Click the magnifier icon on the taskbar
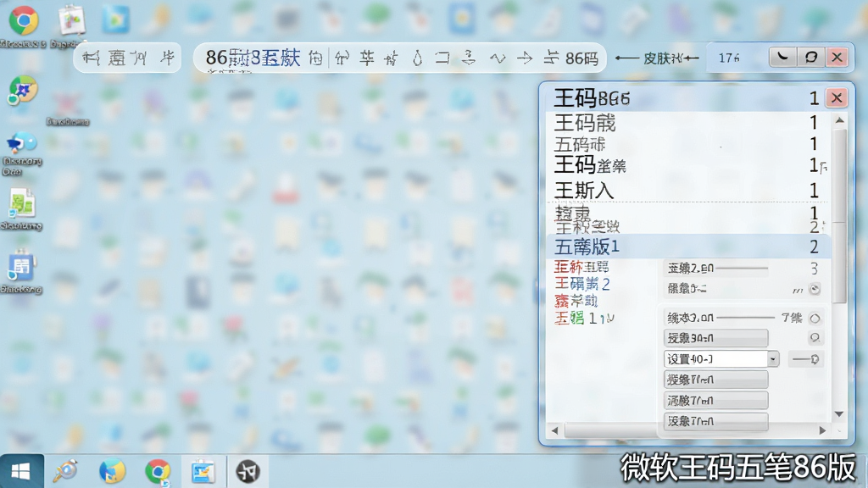The height and width of the screenshot is (488, 868). pos(65,471)
